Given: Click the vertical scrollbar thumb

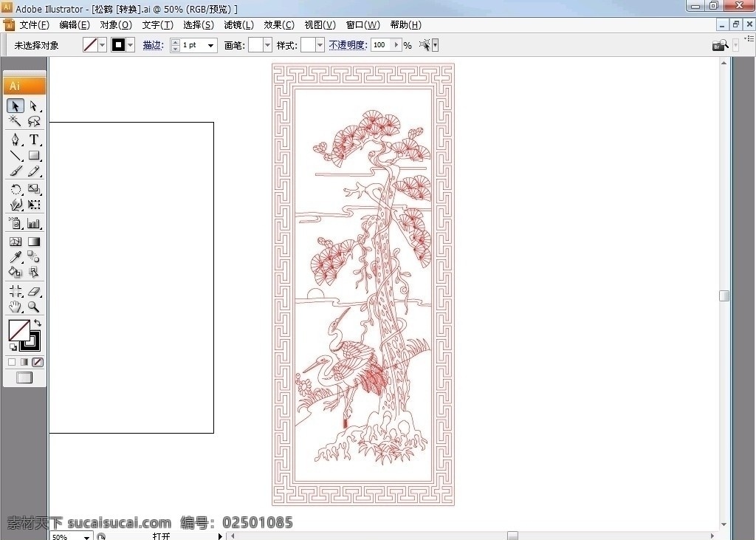Looking at the screenshot, I should (724, 295).
